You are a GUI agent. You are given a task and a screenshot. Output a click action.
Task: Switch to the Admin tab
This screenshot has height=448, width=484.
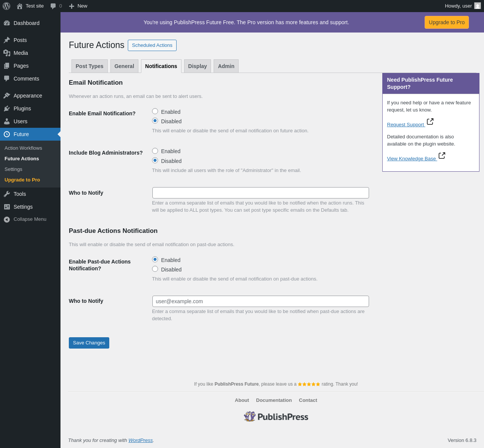226,66
